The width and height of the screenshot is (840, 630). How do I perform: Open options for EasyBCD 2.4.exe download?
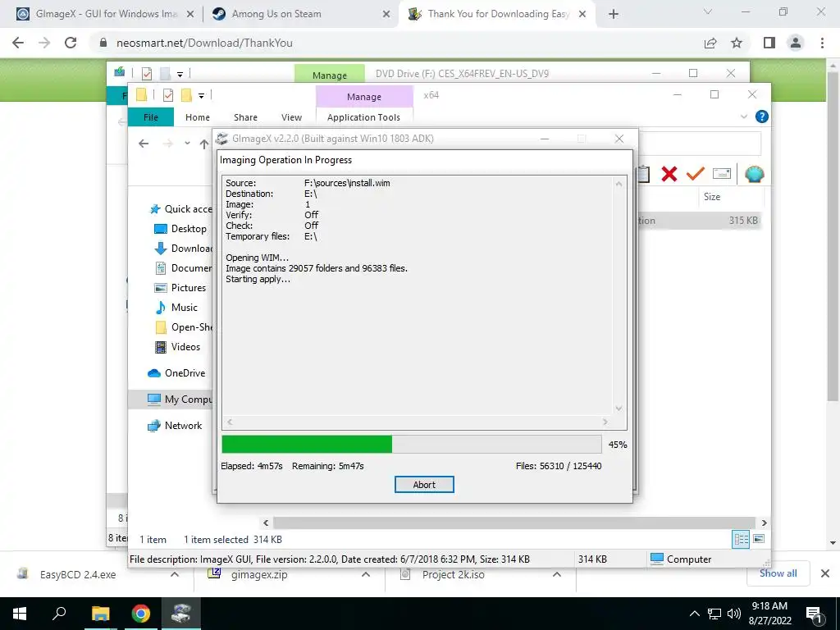coord(175,574)
